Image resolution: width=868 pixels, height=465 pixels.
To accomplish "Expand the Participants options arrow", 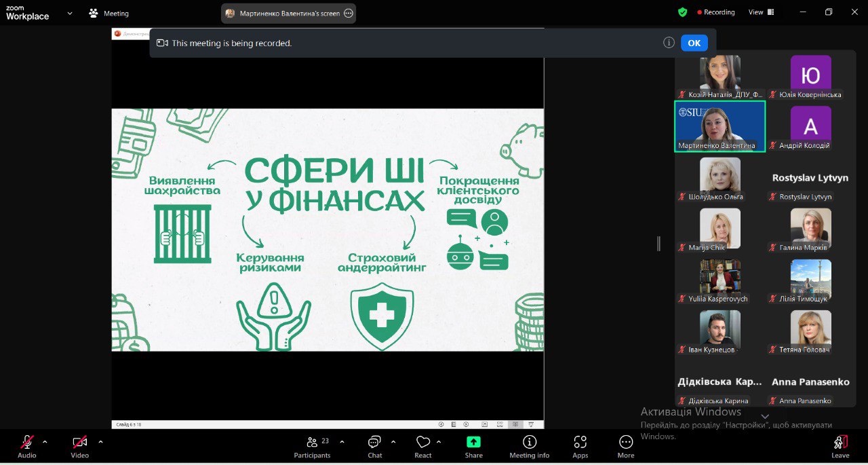I will coord(342,442).
